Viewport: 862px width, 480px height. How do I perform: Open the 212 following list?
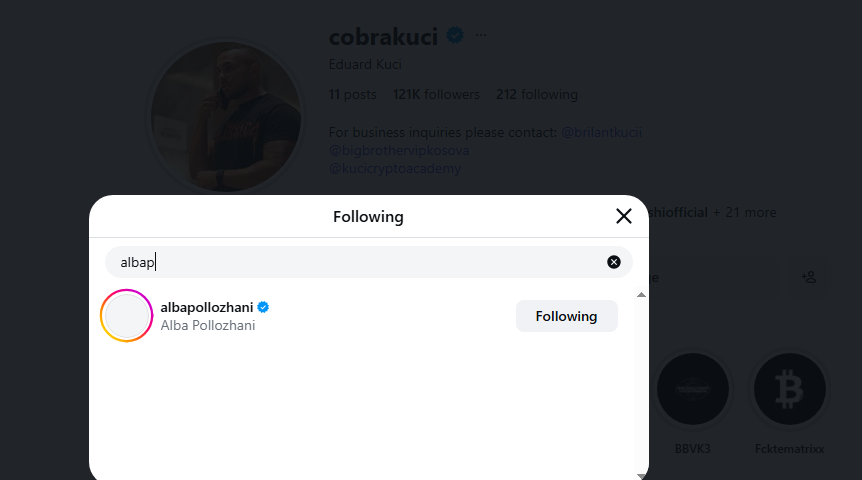click(537, 95)
